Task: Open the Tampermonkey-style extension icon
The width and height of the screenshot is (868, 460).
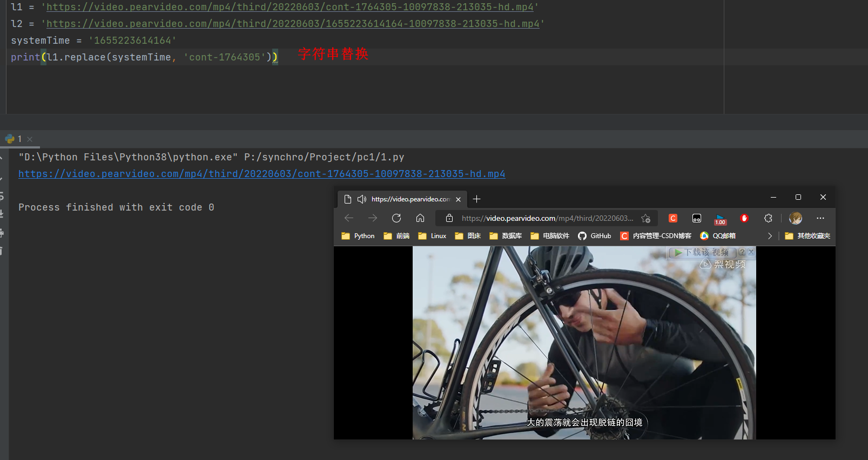Action: (697, 218)
